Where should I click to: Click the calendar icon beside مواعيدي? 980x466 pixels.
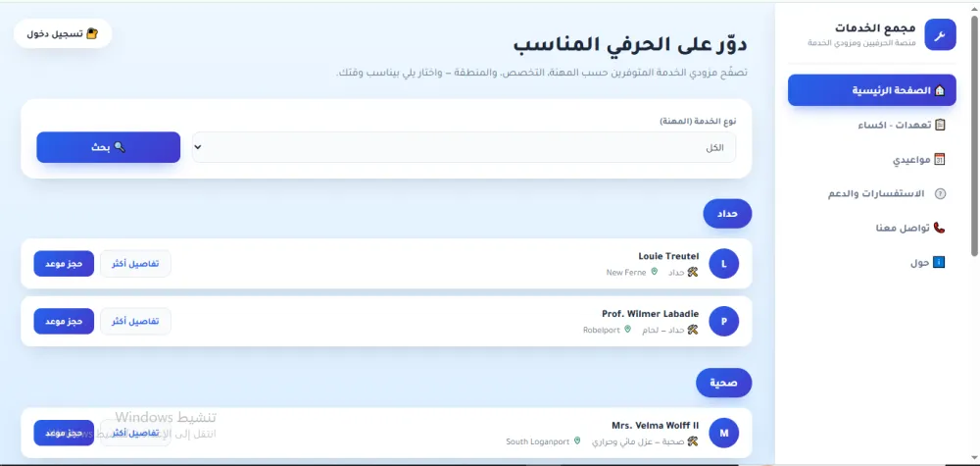tap(940, 160)
